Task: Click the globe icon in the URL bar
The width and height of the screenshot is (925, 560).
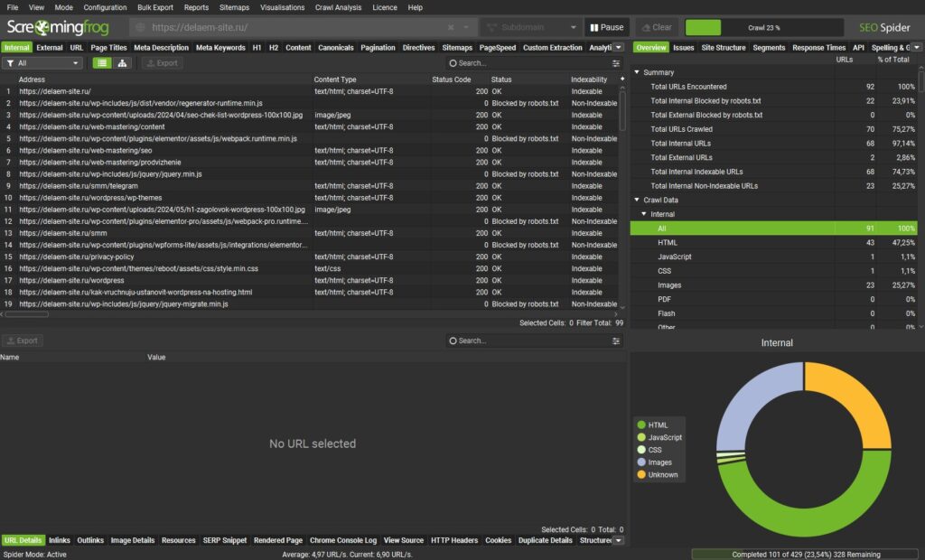Action: pyautogui.click(x=140, y=27)
